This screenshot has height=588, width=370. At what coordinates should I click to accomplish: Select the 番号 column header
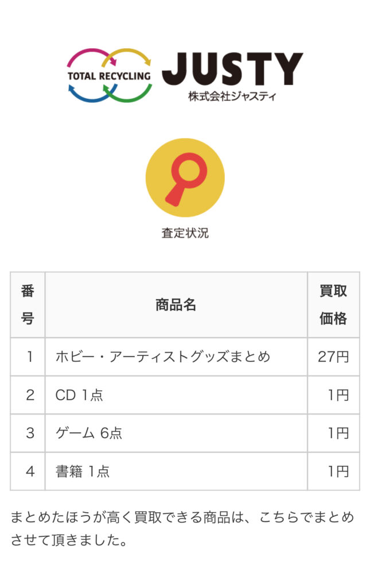(x=28, y=304)
